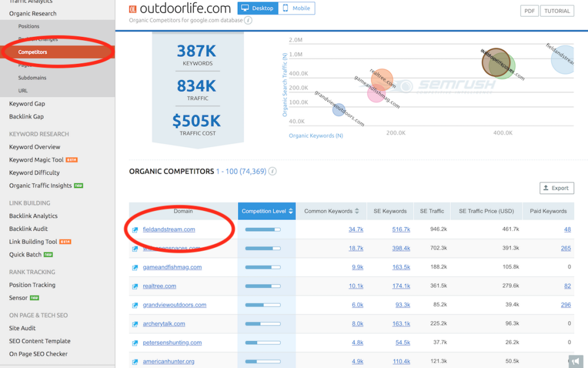The width and height of the screenshot is (588, 368).
Task: Open petersenshunting.com domain link
Action: click(x=172, y=343)
